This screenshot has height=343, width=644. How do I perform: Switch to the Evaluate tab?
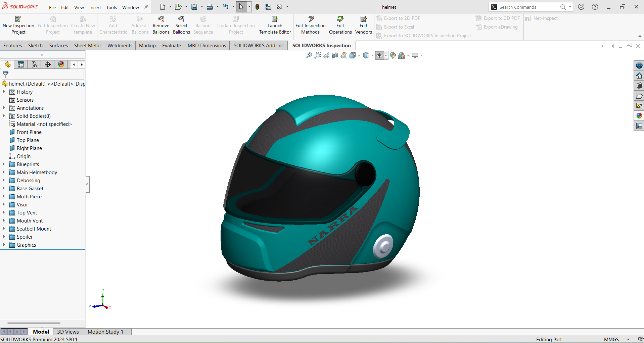pos(172,45)
